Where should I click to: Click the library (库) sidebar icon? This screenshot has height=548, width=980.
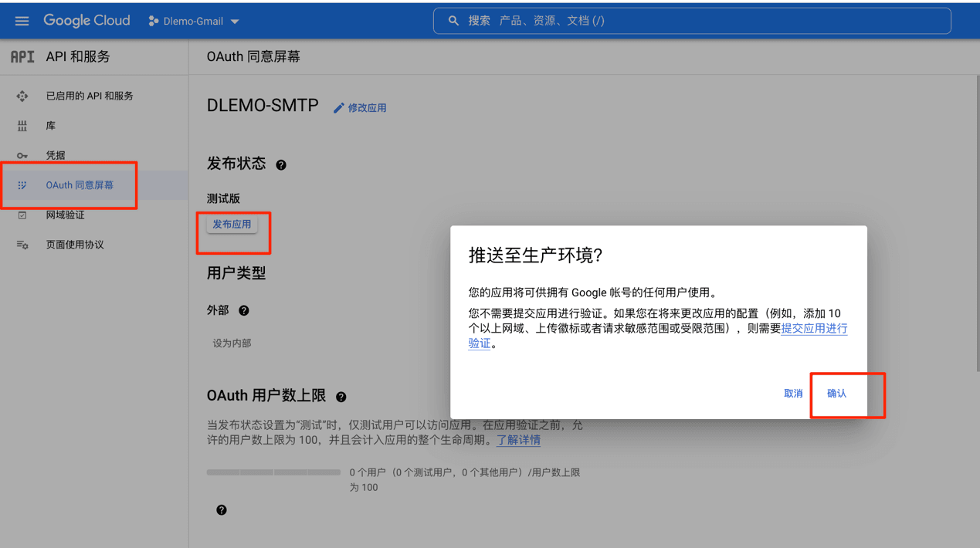tap(22, 126)
